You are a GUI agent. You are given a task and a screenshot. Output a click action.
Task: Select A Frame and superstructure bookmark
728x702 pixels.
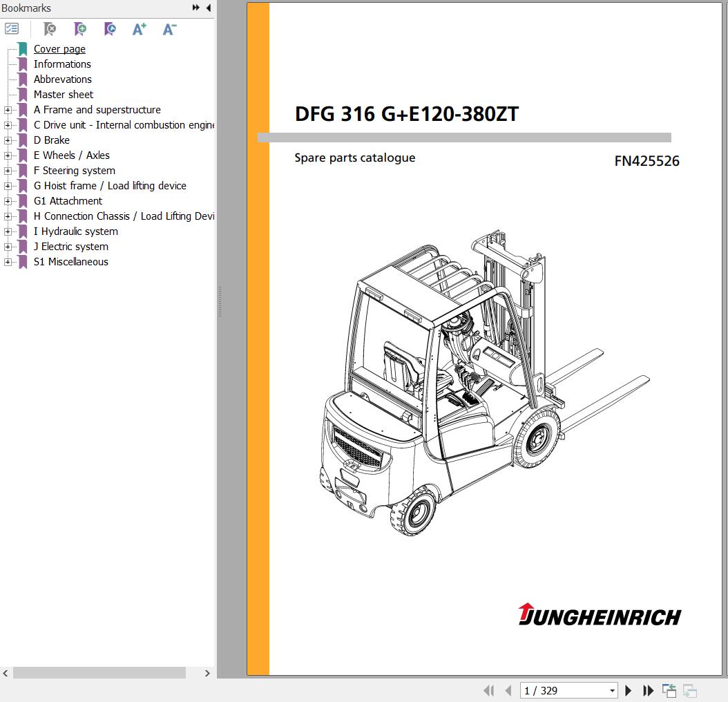click(97, 110)
